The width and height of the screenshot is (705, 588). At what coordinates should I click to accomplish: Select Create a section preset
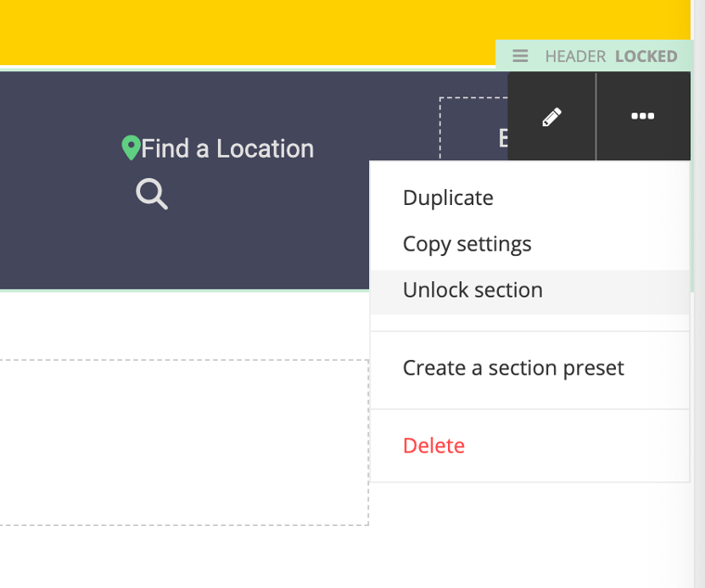513,368
